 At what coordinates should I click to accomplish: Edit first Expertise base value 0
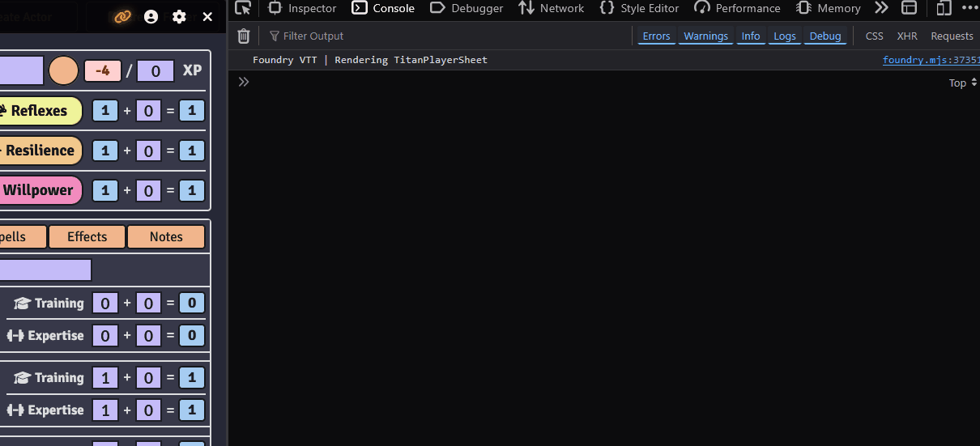(105, 335)
